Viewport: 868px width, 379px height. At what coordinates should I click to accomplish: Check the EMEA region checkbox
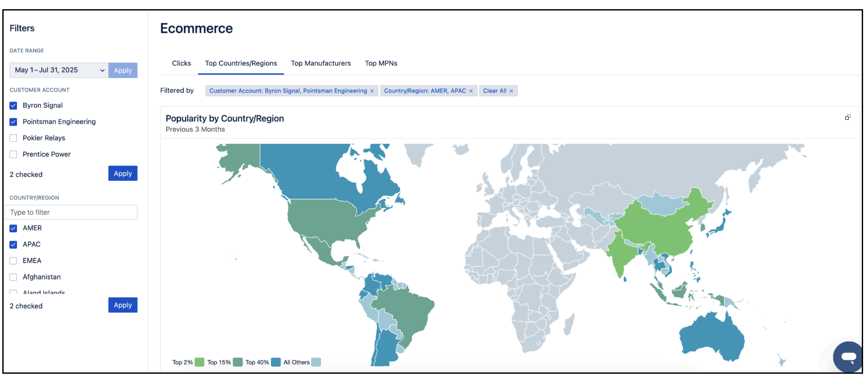click(x=13, y=261)
